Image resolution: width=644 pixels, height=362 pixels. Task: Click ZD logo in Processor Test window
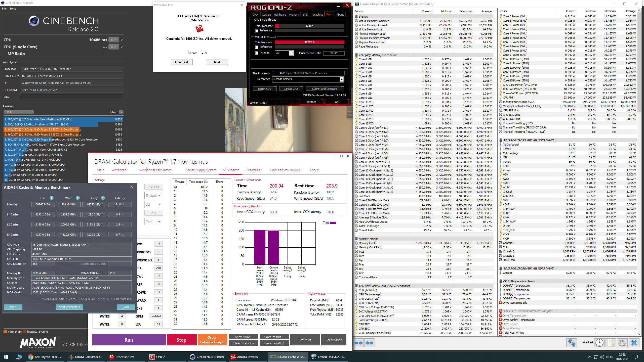point(199,28)
